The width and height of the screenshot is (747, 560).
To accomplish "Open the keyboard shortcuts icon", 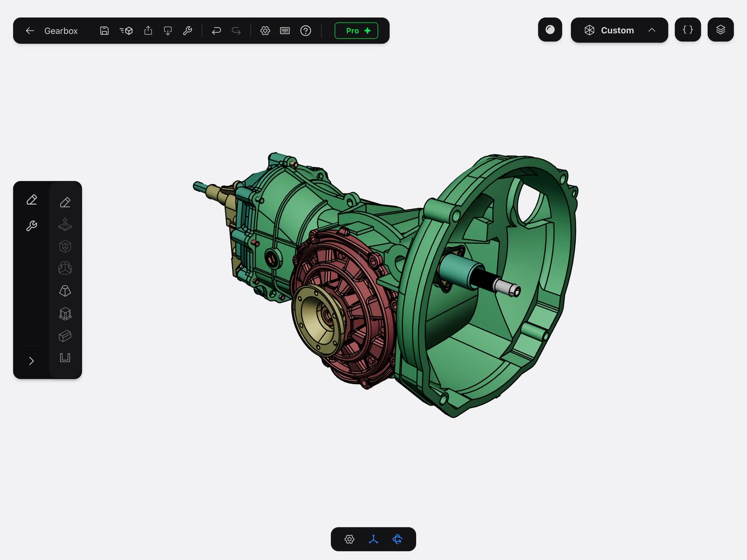I will [285, 31].
